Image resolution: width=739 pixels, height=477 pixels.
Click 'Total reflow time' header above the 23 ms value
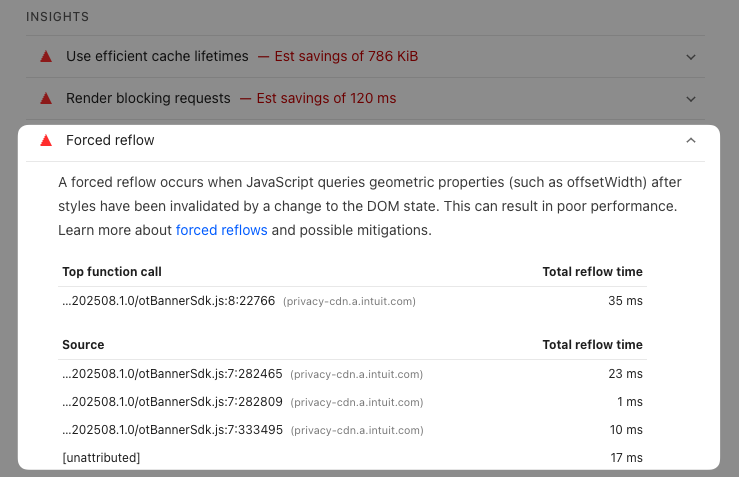click(592, 345)
